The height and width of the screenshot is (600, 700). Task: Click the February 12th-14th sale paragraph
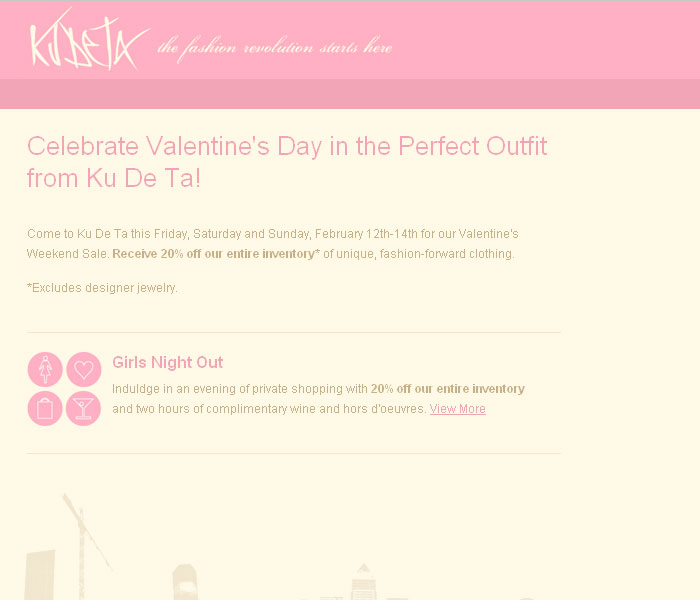(272, 244)
